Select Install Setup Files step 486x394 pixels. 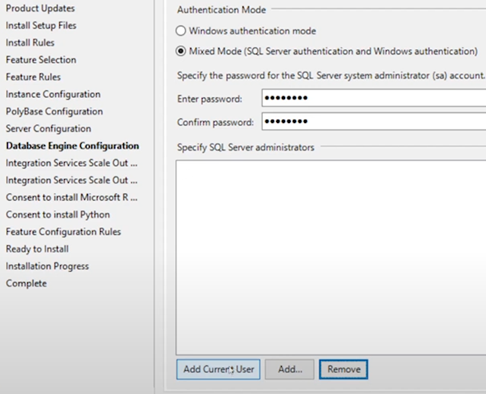click(x=41, y=26)
